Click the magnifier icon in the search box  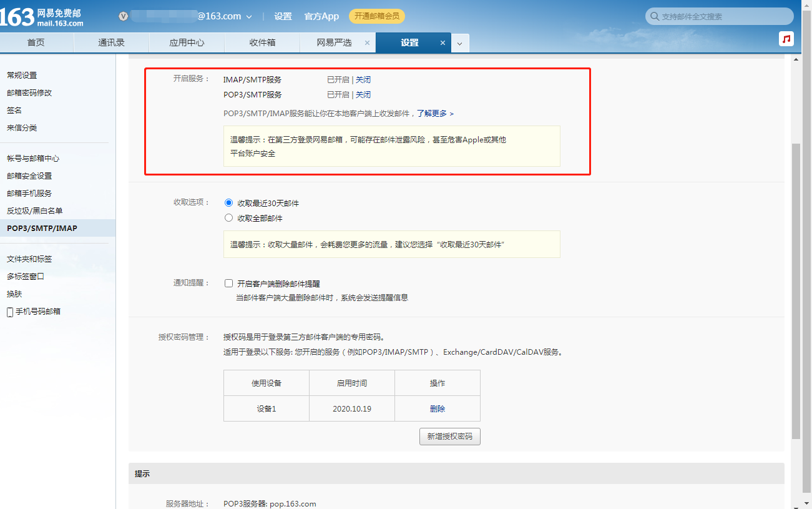tap(655, 17)
